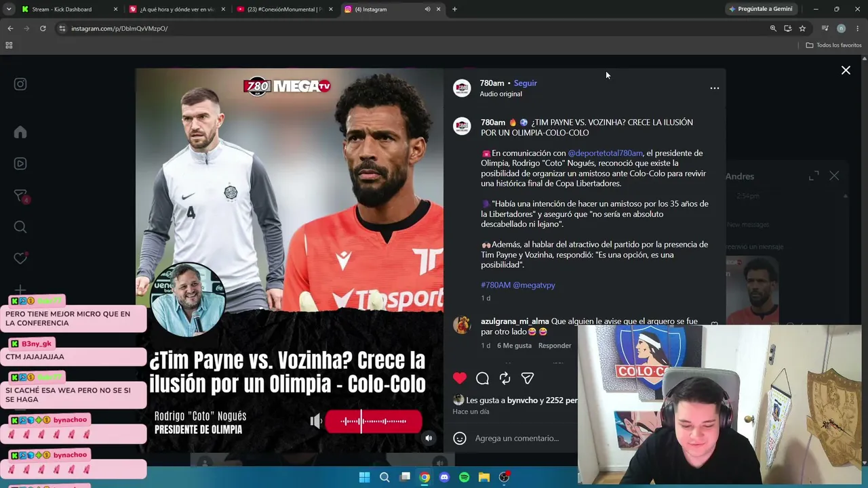Repost the post with the arrows icon

point(505,378)
